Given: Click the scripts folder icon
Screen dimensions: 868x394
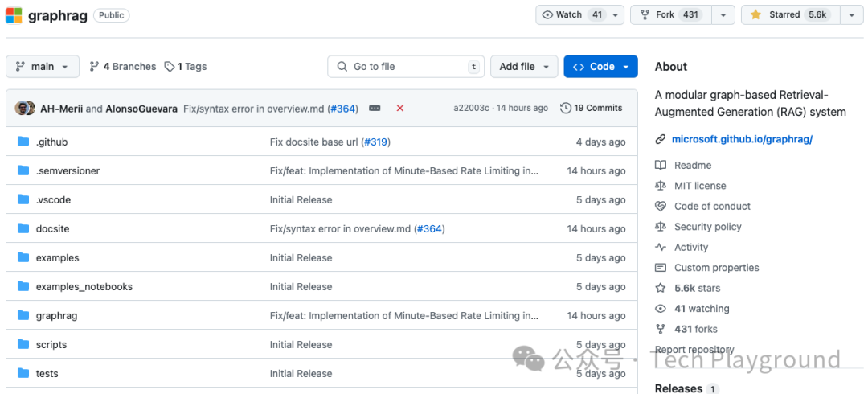Looking at the screenshot, I should coord(23,344).
